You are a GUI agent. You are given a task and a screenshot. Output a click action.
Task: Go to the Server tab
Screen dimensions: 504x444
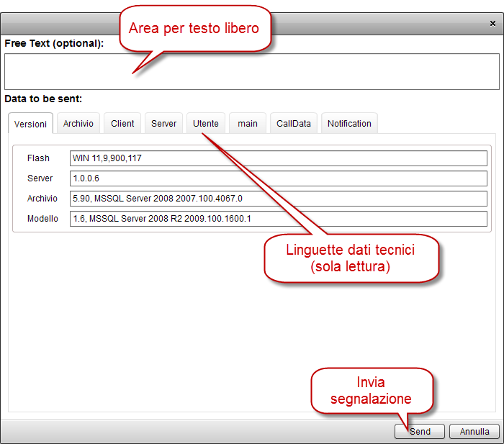pos(163,124)
